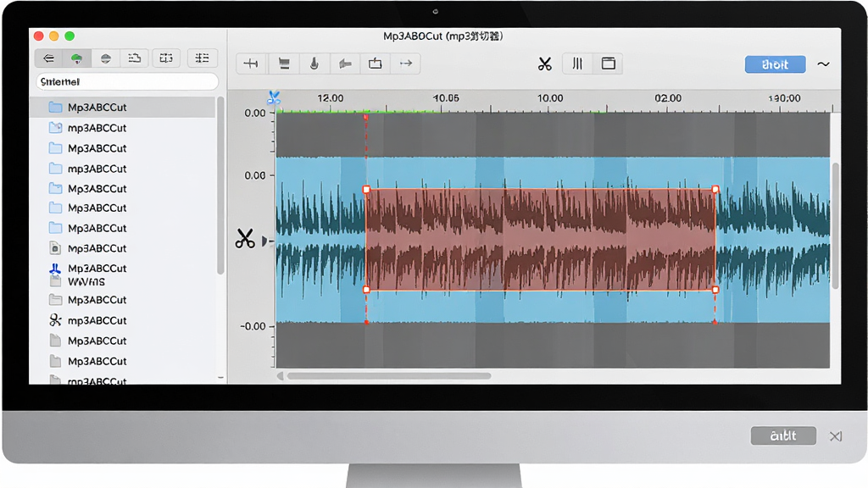Click the tilde icon beside the blue button

click(x=823, y=64)
